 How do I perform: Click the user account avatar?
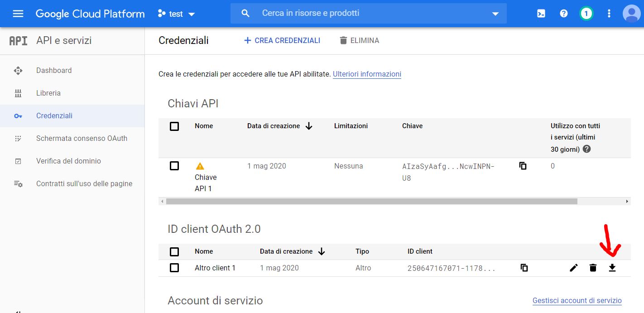(632, 14)
